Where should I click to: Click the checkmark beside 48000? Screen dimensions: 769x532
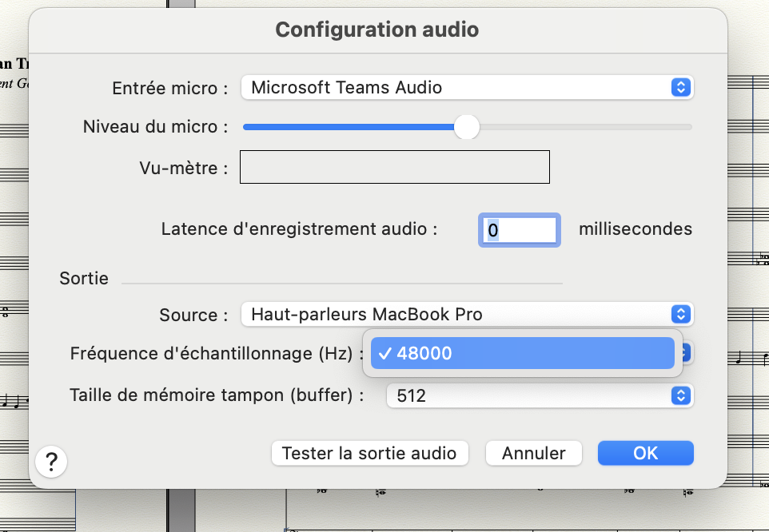point(384,353)
